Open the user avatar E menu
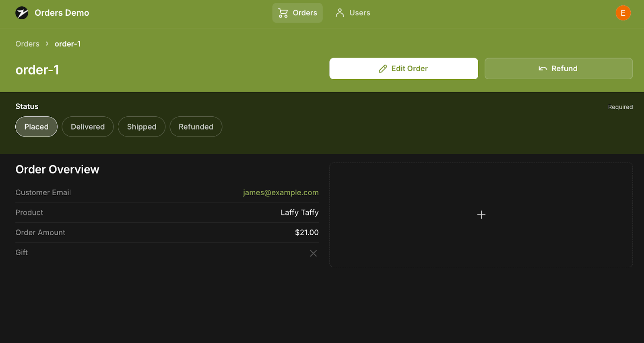644x343 pixels. point(623,13)
